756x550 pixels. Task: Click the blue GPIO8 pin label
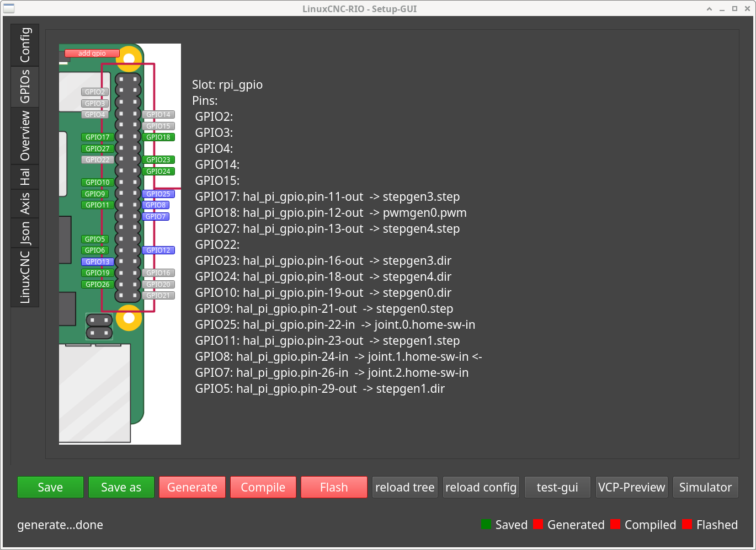156,205
